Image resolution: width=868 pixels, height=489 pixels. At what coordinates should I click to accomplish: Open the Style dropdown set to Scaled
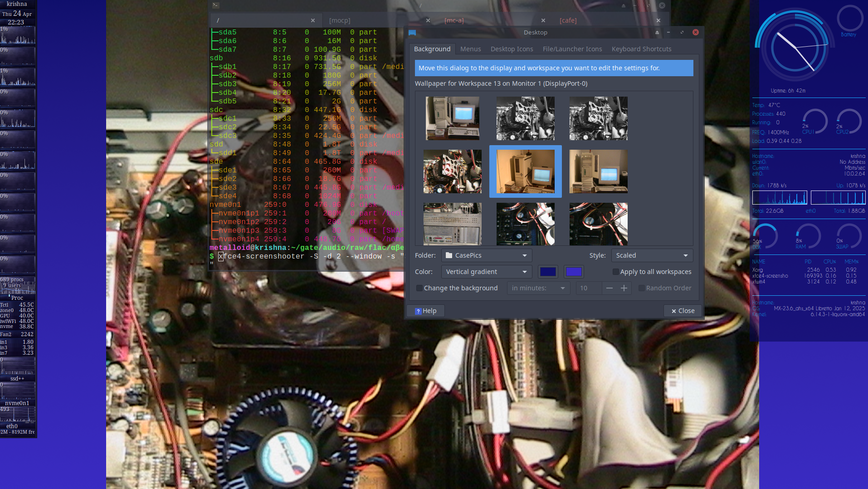652,255
